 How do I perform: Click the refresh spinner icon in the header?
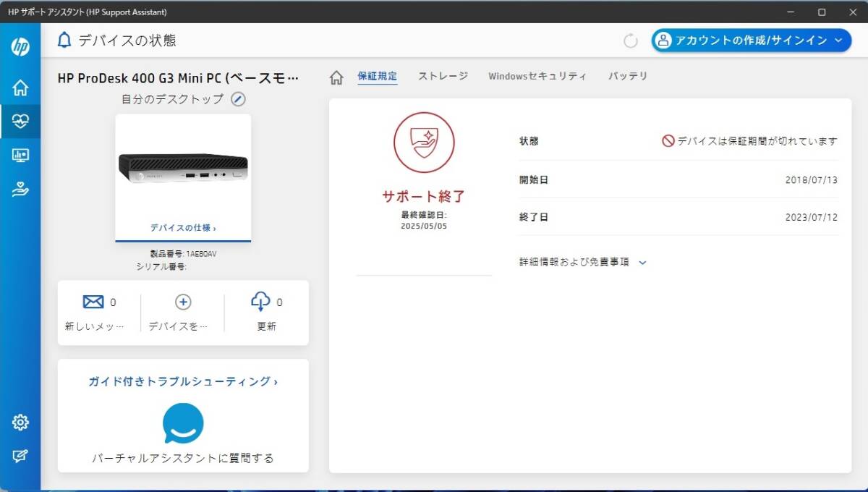pyautogui.click(x=631, y=41)
